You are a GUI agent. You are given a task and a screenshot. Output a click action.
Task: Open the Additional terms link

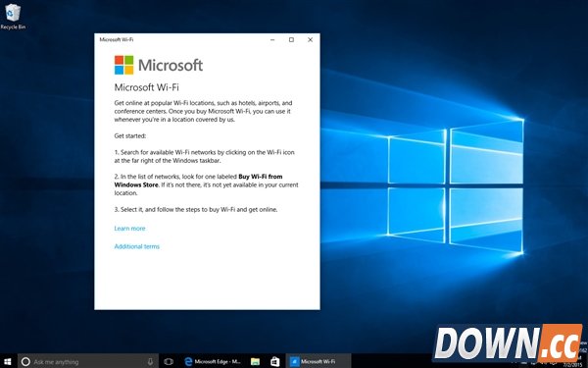coord(137,246)
